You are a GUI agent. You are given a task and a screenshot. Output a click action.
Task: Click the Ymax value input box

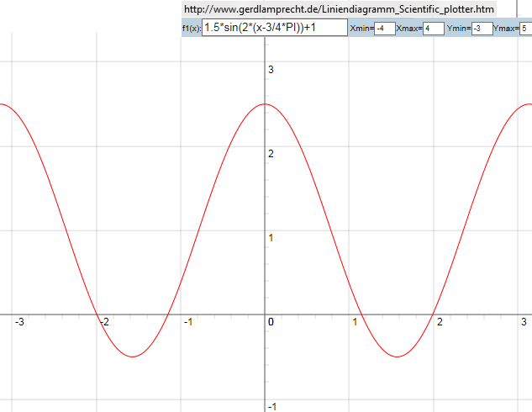[x=526, y=29]
